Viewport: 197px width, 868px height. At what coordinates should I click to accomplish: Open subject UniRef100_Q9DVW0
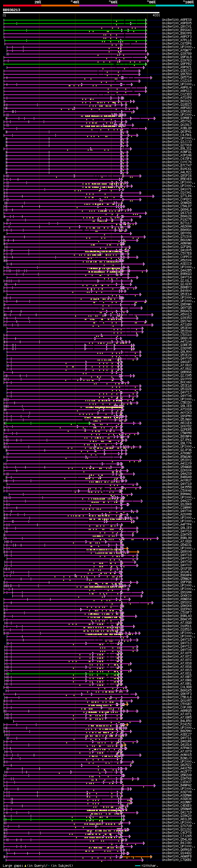(177, 304)
